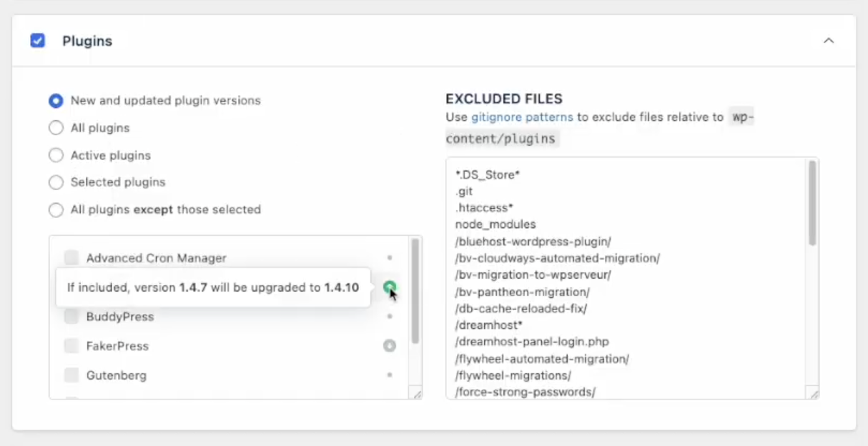Click the Gutenberg status dot

point(390,375)
